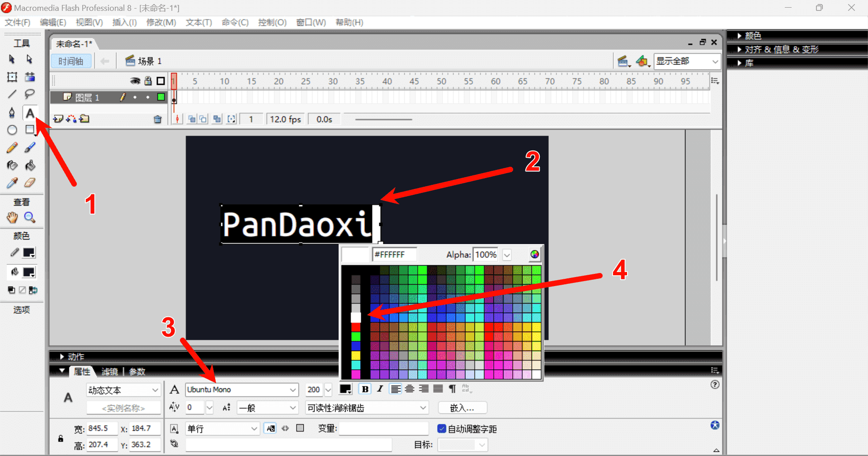Switch to the Filters tab
868x456 pixels.
[109, 371]
